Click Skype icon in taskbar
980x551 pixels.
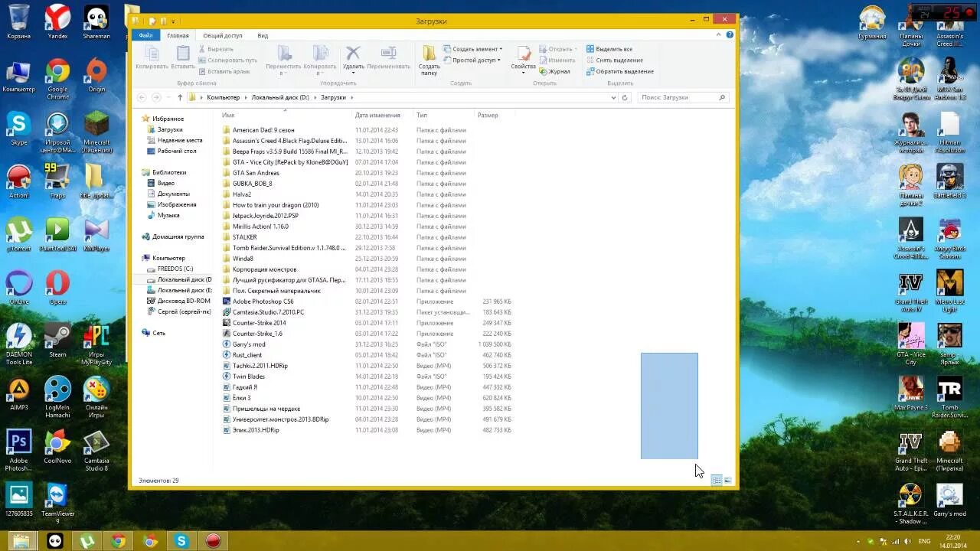pos(181,541)
